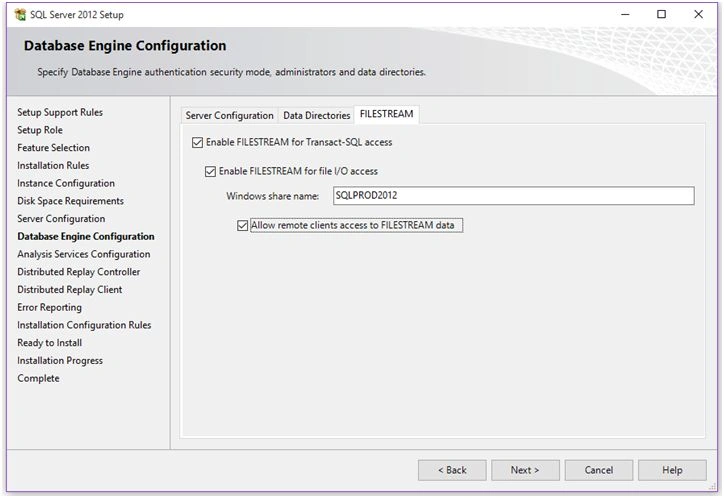This screenshot has width=724, height=498.
Task: Click Distributed Replay Client step
Action: (70, 290)
